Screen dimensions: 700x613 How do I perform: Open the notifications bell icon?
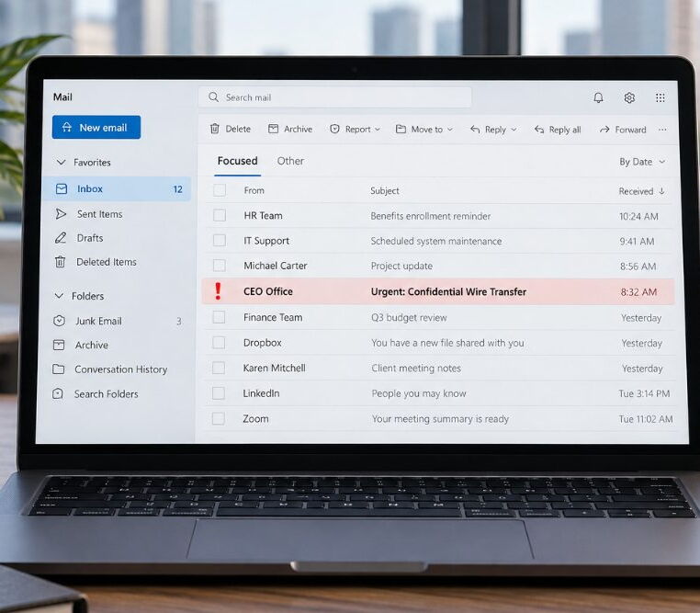click(598, 97)
